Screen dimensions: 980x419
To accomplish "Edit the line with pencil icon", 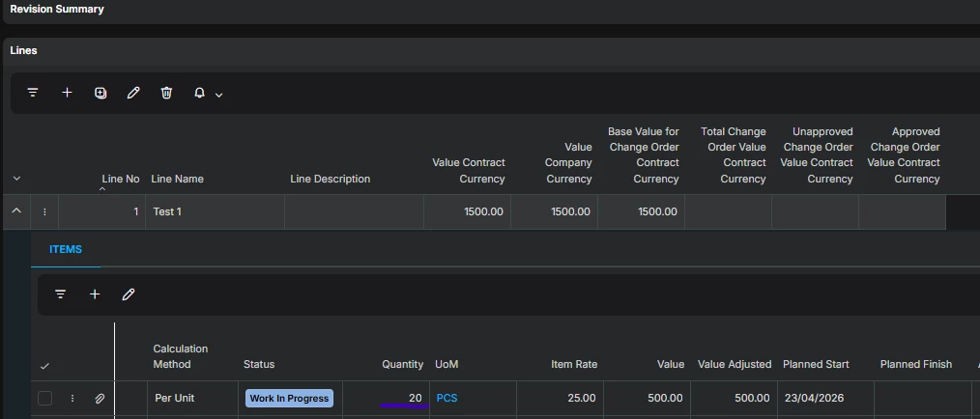I will tap(133, 93).
